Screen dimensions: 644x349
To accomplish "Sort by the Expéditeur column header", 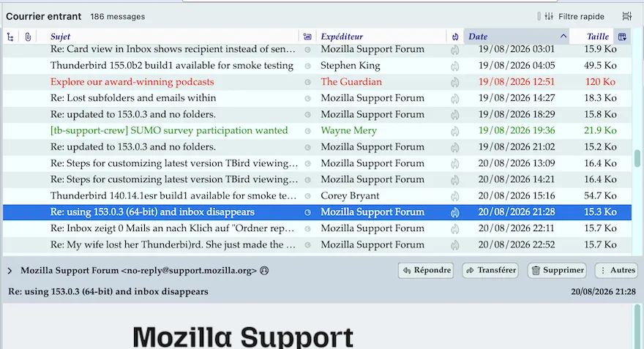I will (x=342, y=37).
